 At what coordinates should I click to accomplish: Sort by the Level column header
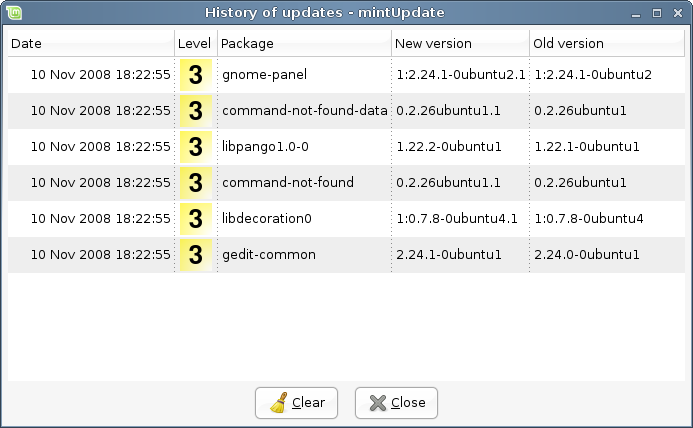point(196,43)
